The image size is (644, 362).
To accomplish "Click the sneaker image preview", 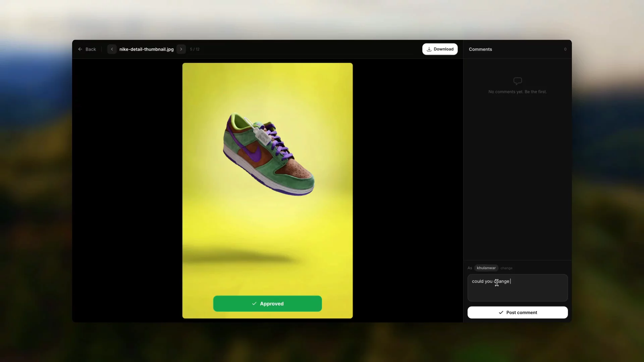I will (267, 191).
